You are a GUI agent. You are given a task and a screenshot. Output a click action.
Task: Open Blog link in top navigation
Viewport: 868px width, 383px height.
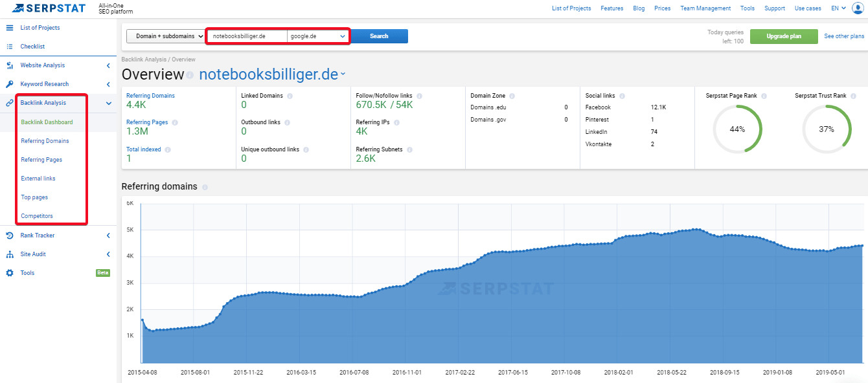639,8
